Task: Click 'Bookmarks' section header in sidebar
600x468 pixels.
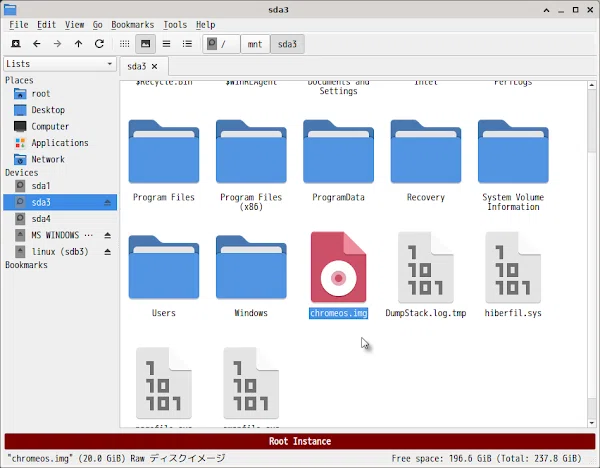Action: pos(26,265)
